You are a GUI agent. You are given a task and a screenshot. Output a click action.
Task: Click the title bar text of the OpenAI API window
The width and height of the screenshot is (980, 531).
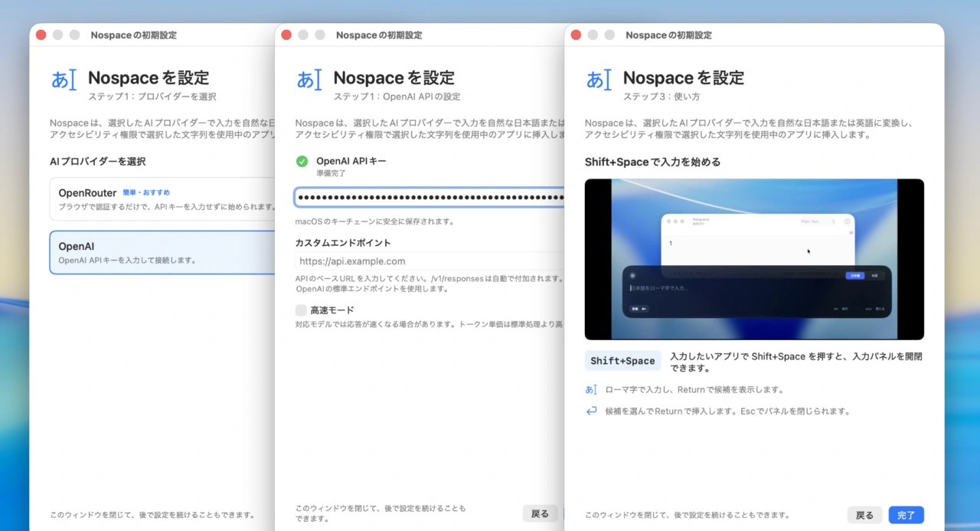point(379,35)
